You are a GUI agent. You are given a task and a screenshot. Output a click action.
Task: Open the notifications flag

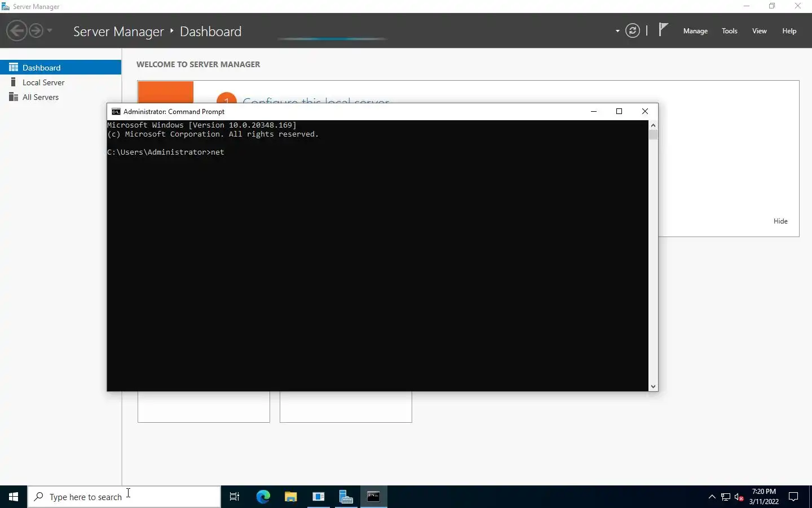point(663,29)
